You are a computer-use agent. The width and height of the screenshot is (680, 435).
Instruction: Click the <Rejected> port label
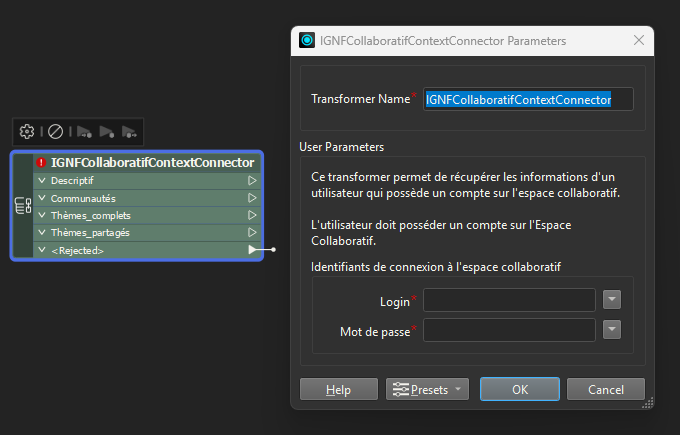[x=77, y=250]
